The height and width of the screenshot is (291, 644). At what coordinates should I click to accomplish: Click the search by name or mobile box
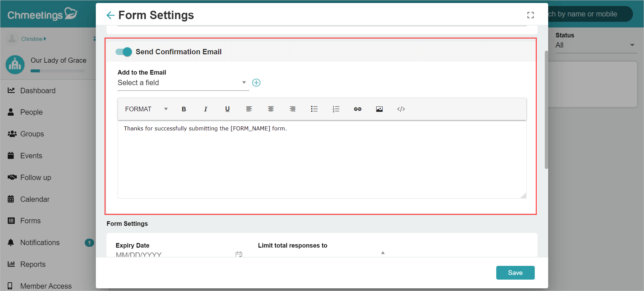click(x=590, y=14)
